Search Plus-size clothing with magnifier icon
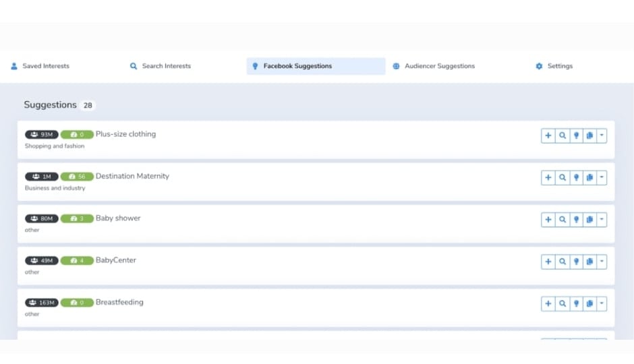Viewport: 634px width, 364px height. click(562, 135)
